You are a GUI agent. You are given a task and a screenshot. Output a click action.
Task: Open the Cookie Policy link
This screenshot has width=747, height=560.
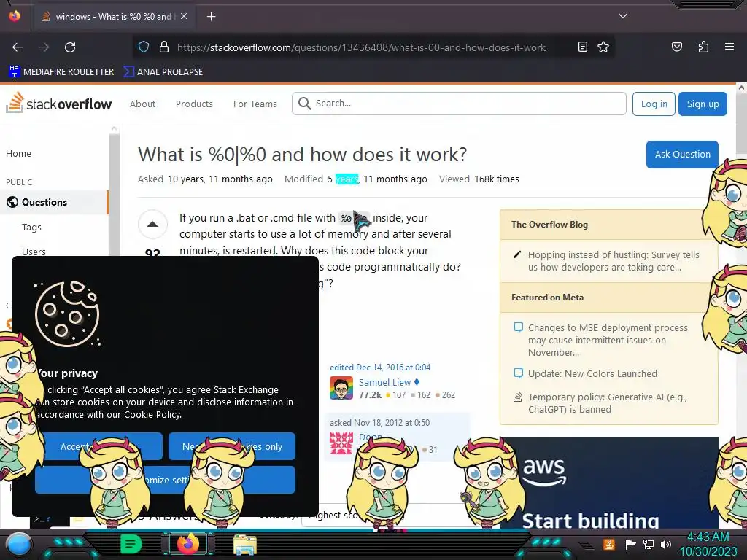tap(152, 414)
